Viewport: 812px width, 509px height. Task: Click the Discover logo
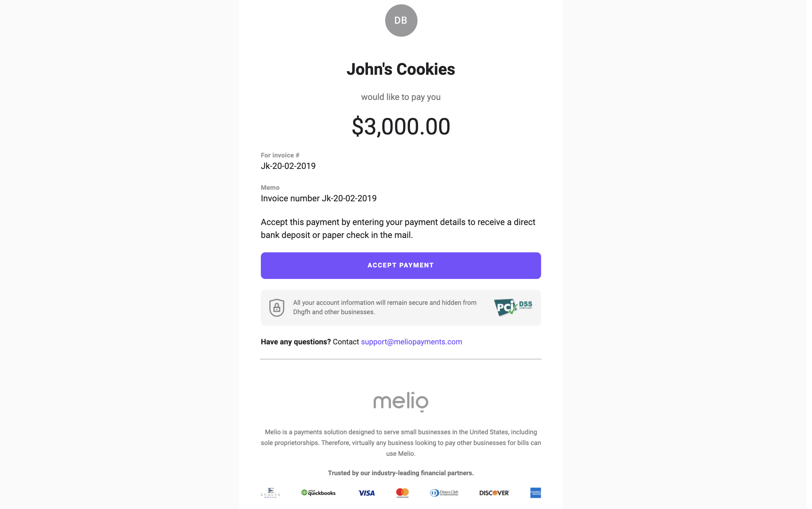494,493
